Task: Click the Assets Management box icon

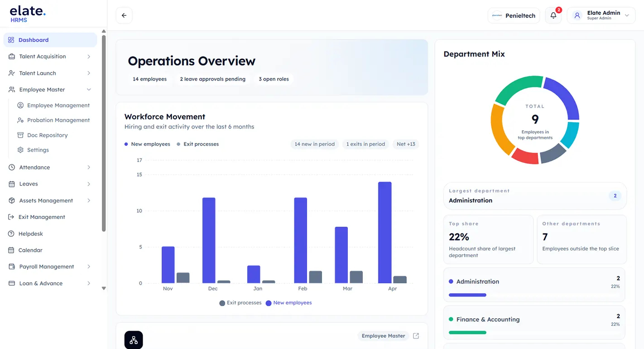Action: coord(12,201)
